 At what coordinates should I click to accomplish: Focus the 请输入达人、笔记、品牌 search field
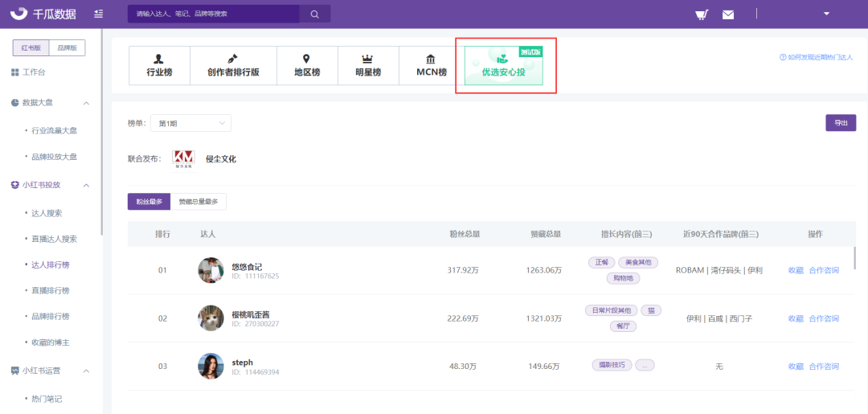click(x=214, y=14)
